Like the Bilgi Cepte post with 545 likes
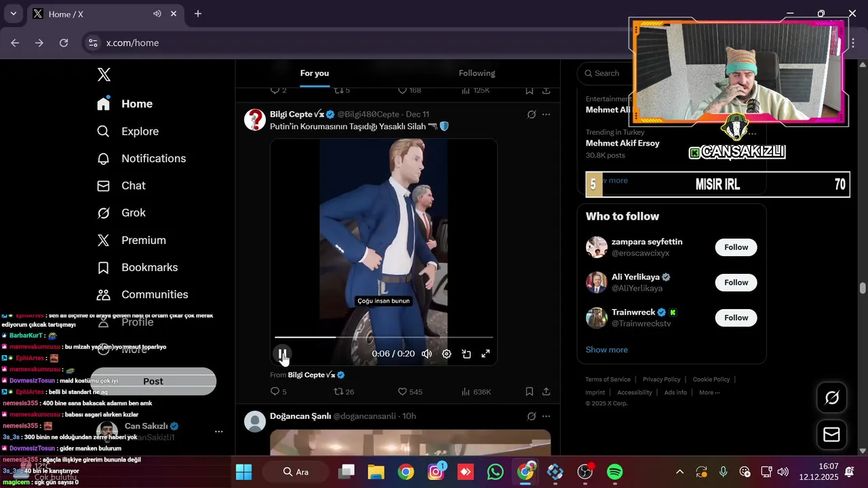Image resolution: width=868 pixels, height=488 pixels. 410,392
